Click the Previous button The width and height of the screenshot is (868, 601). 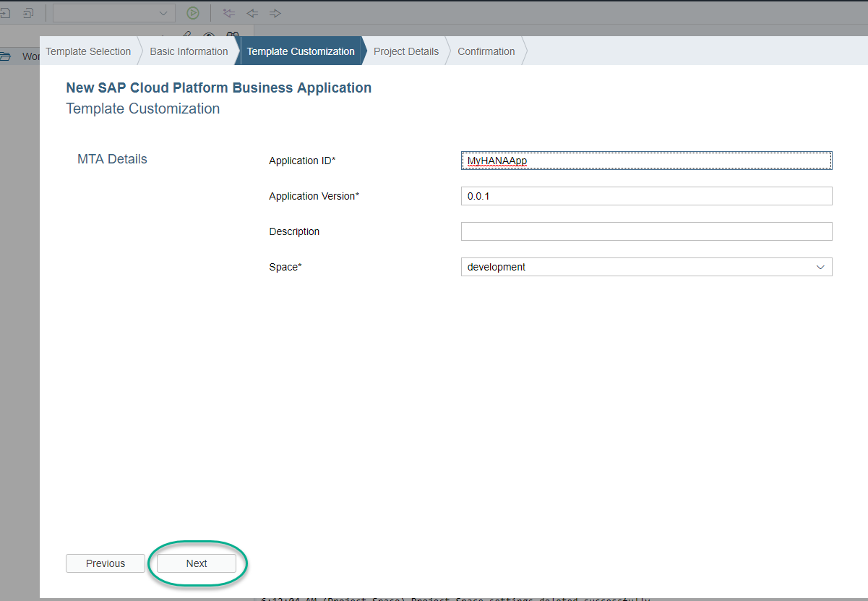[106, 563]
